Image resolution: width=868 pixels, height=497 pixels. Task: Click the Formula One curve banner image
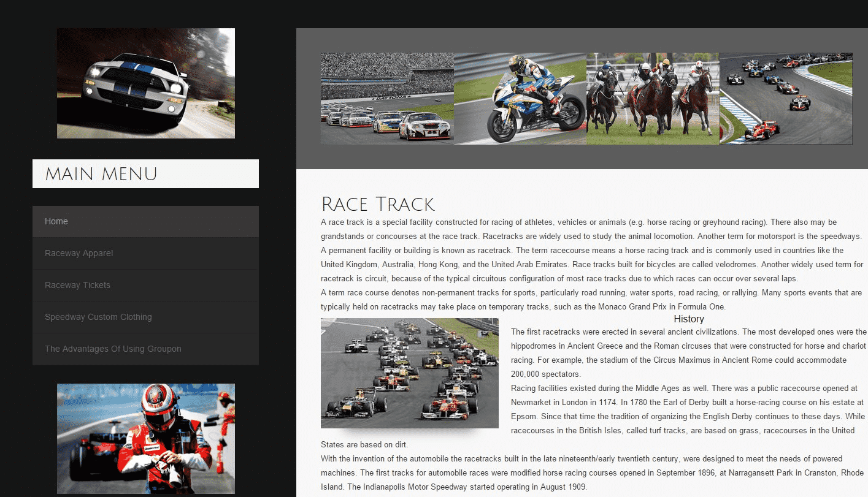coord(786,99)
